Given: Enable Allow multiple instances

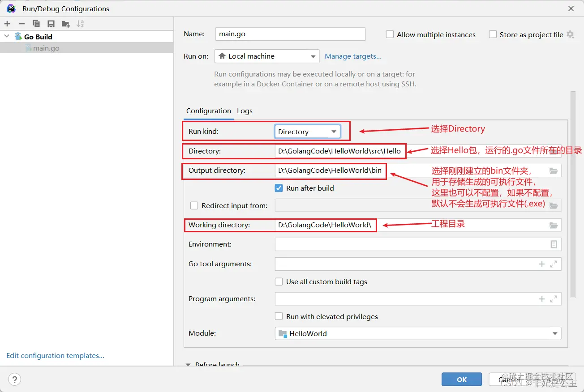Looking at the screenshot, I should tap(390, 34).
